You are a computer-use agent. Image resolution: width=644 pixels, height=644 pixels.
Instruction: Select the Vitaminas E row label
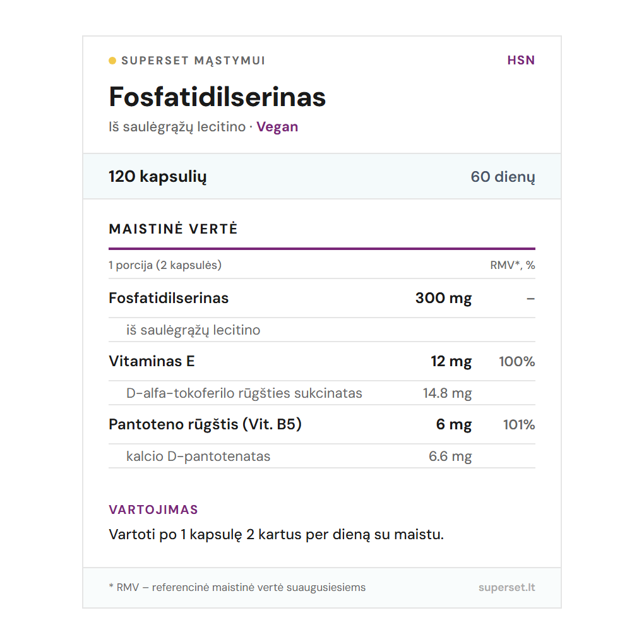[152, 361]
